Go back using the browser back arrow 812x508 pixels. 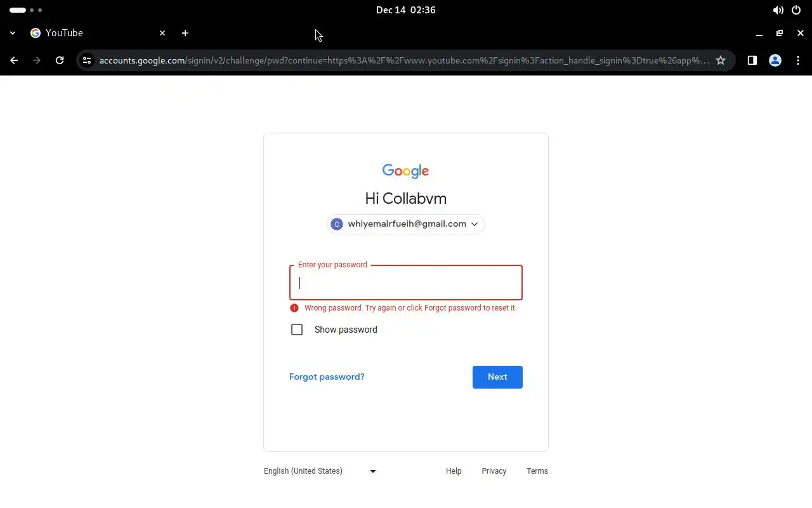coord(14,60)
